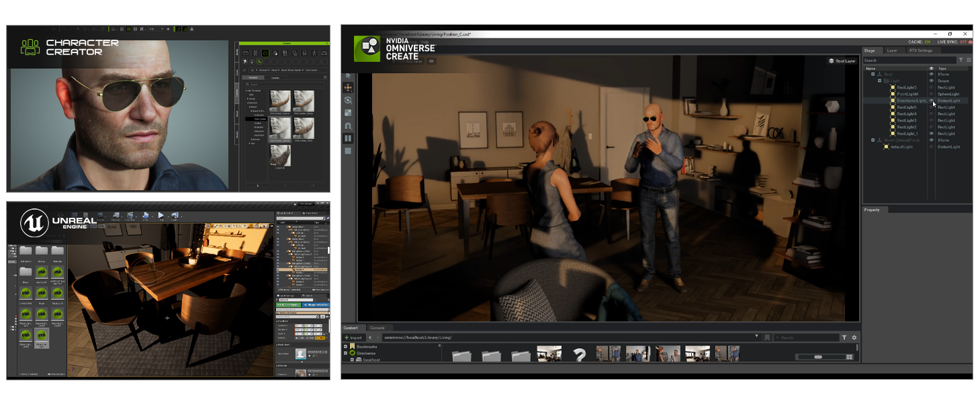Screen dimensions: 980x410
Task: Click back arrow in Omniverse content browser
Action: (x=370, y=337)
